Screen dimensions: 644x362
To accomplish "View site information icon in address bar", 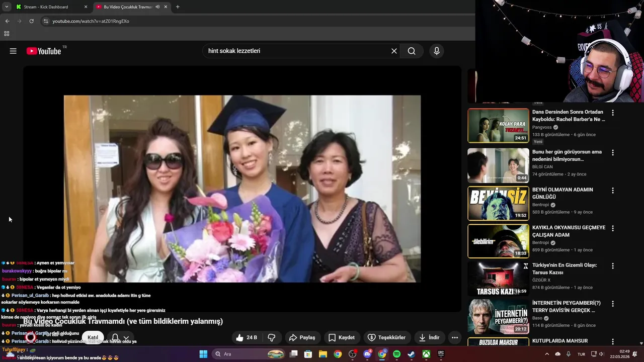I will pos(46,21).
